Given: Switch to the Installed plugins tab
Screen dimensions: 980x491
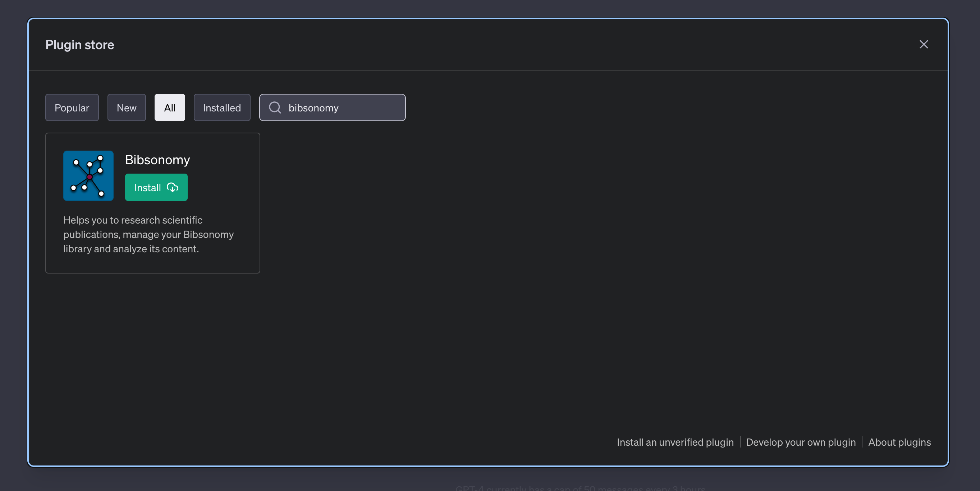Looking at the screenshot, I should coord(222,107).
